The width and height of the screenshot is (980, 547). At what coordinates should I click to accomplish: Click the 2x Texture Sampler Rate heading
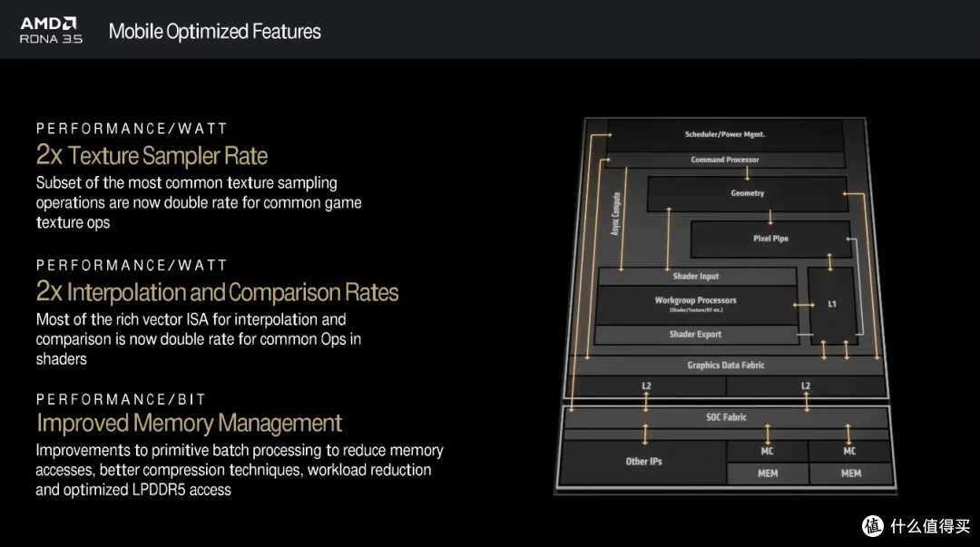pos(152,154)
